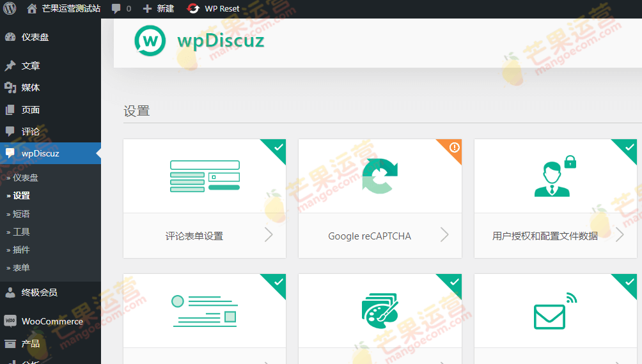This screenshot has height=364, width=642.
Task: Click the WordPress logo in admin bar
Action: [x=10, y=8]
